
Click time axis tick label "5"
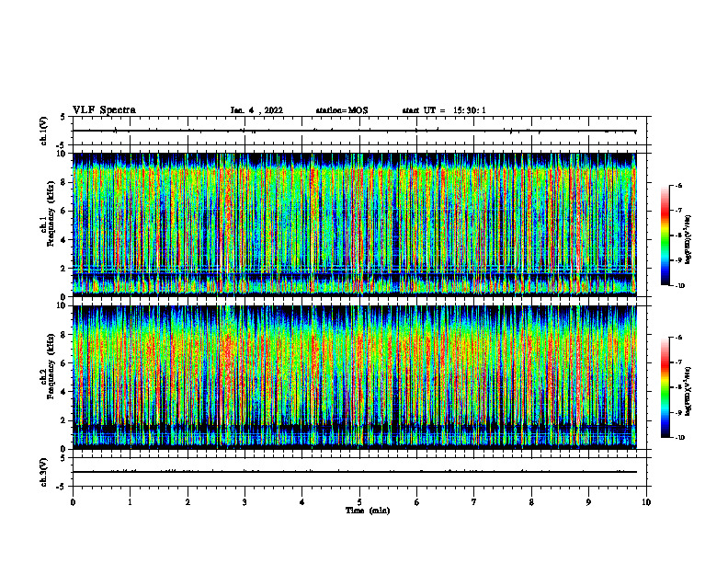click(x=359, y=502)
